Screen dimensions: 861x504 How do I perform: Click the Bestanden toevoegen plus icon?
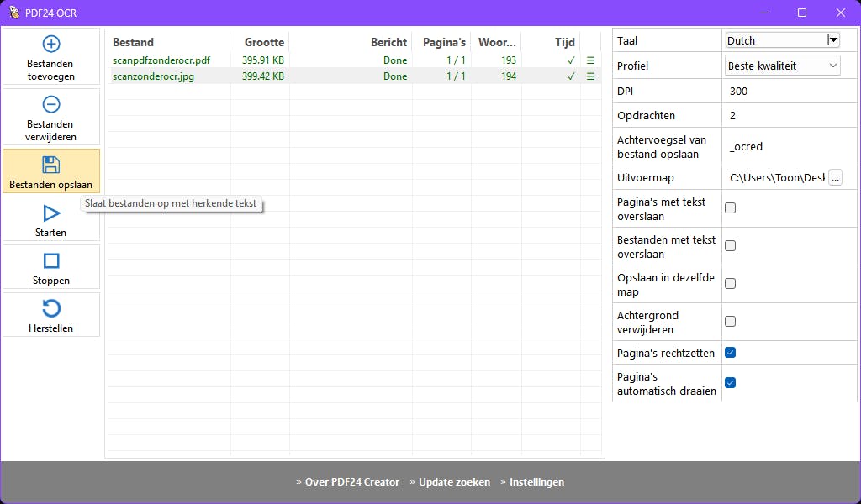pyautogui.click(x=51, y=44)
